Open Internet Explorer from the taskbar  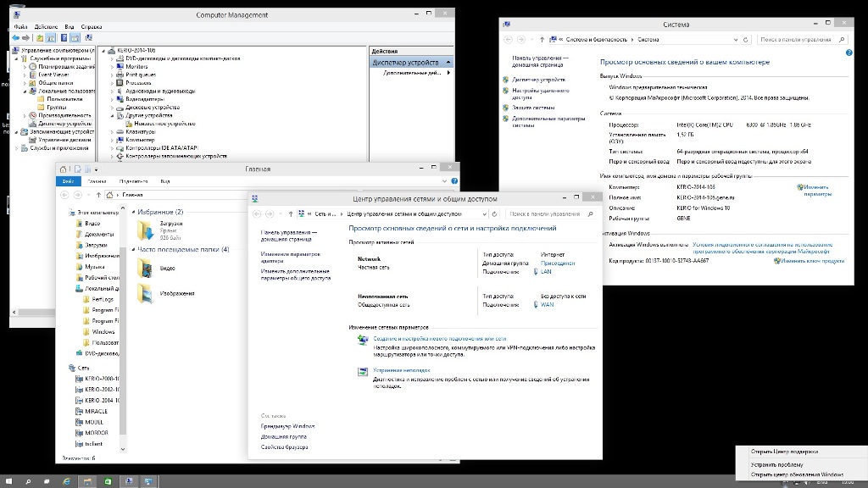[66, 480]
